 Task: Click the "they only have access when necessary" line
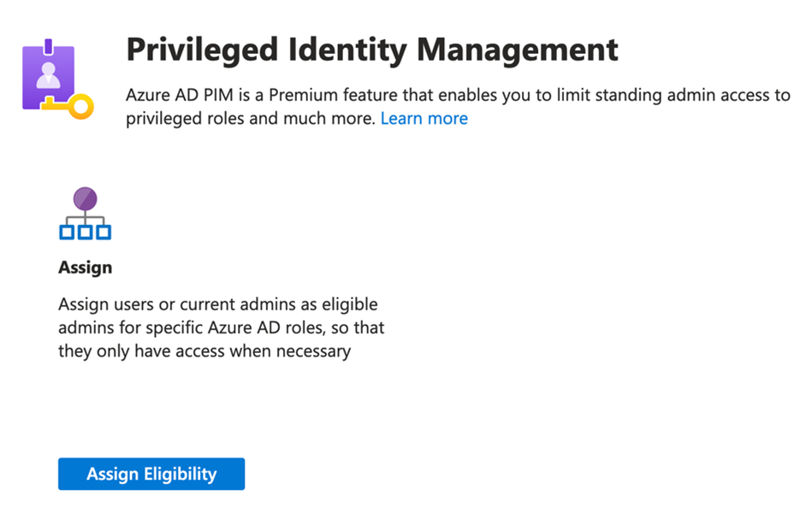pyautogui.click(x=204, y=351)
